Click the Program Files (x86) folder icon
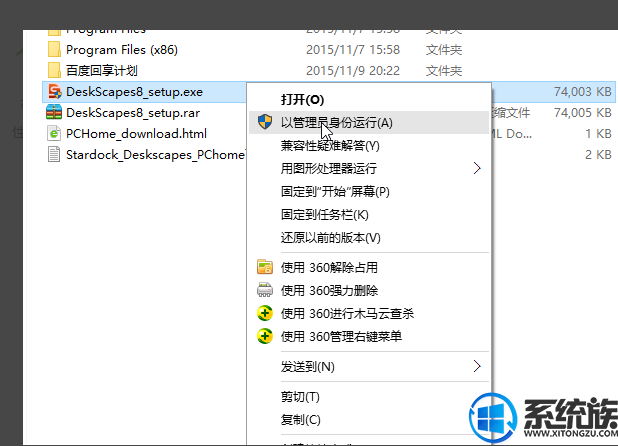Screen dimensions: 618x446 (54, 50)
